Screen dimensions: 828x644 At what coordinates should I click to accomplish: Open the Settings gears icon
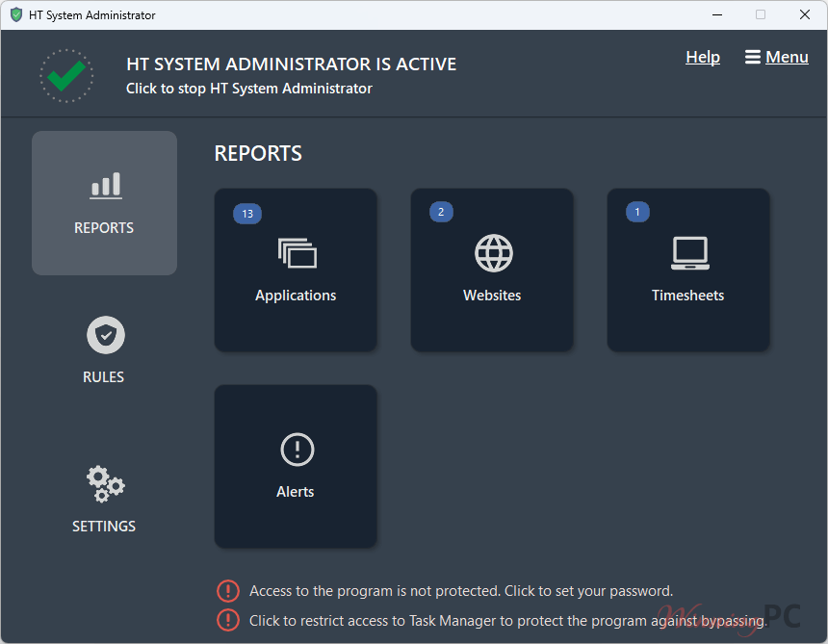pyautogui.click(x=106, y=483)
